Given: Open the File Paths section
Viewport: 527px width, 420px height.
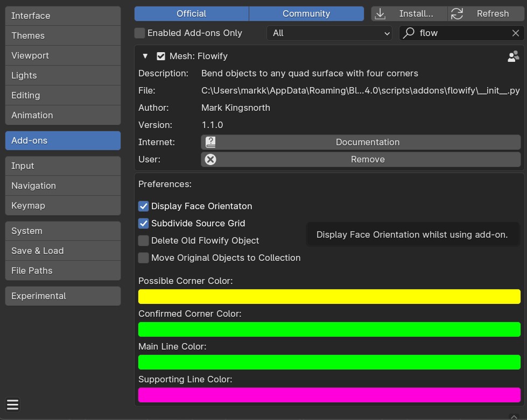Looking at the screenshot, I should click(x=63, y=270).
